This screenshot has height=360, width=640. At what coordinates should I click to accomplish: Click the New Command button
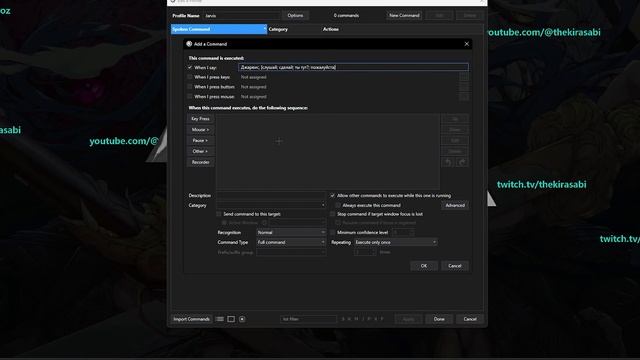(404, 16)
